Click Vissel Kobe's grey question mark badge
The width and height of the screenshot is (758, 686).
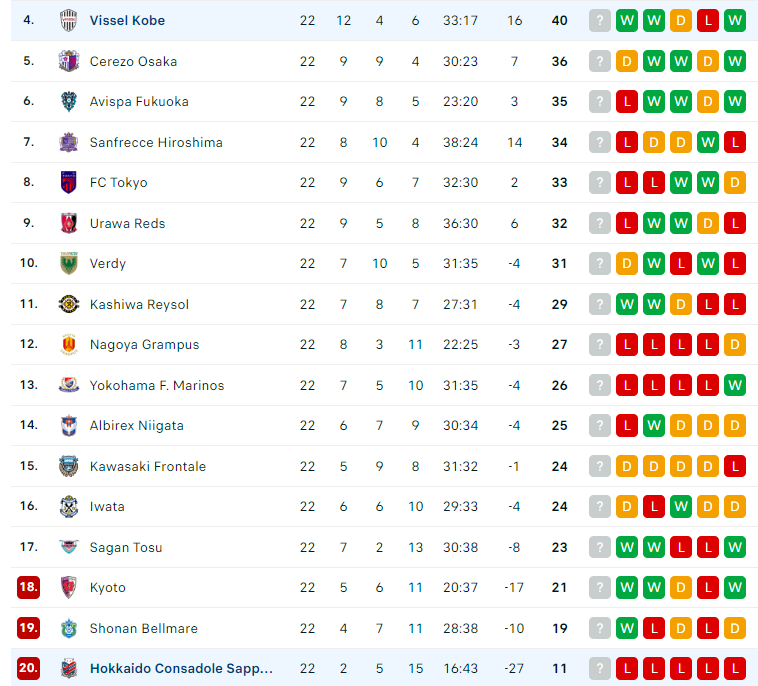pos(600,20)
